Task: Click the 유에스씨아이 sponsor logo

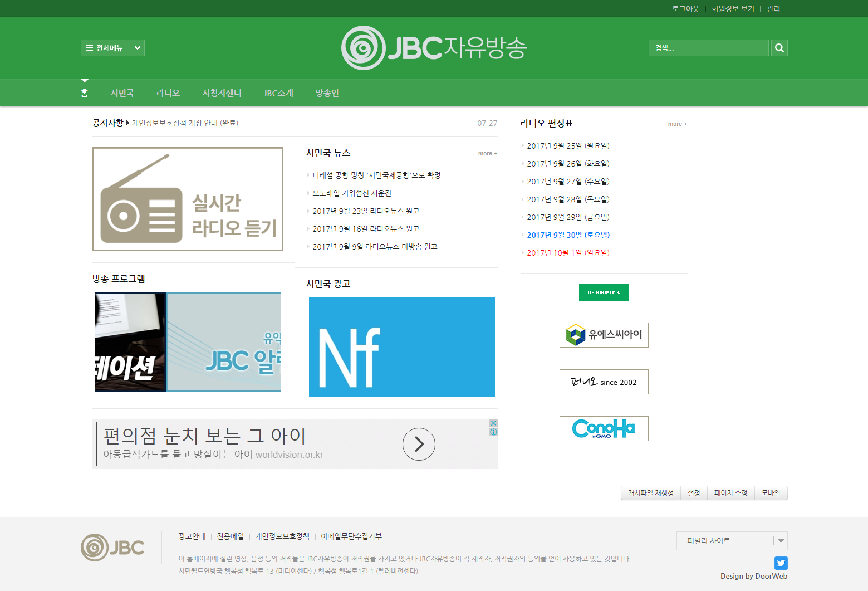Action: (604, 335)
